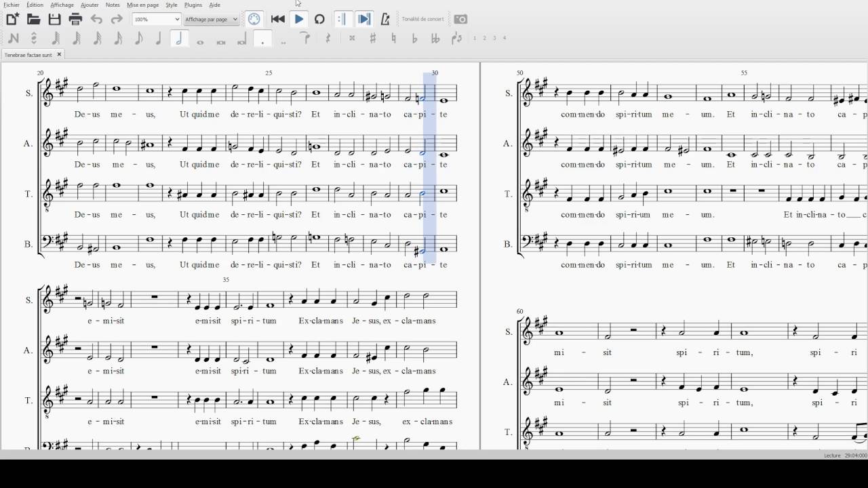868x488 pixels.
Task: Click measure number 55
Action: [x=744, y=73]
